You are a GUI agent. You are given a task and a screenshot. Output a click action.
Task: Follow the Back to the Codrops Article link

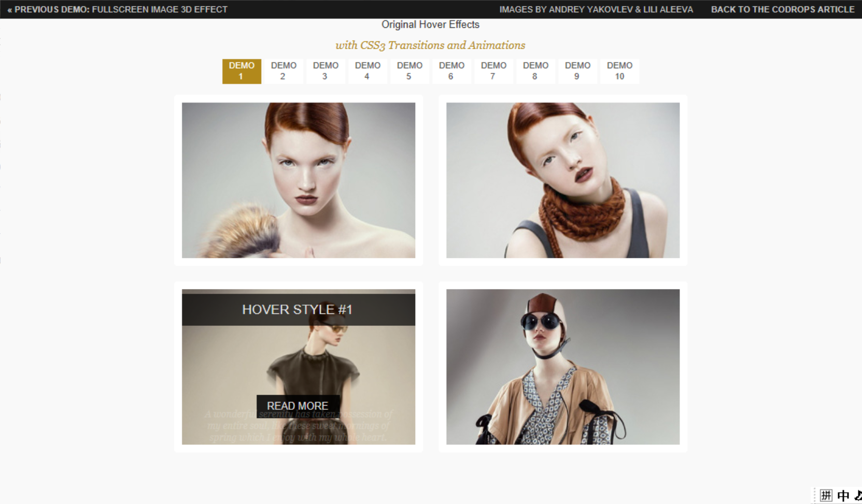[x=783, y=9]
